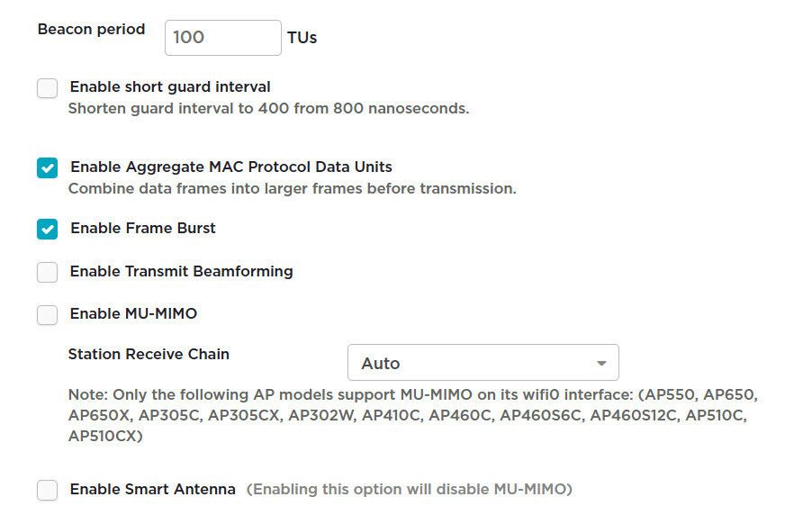Click the 'Beacon period' label
Viewport: 812px width, 524px height.
[x=91, y=29]
